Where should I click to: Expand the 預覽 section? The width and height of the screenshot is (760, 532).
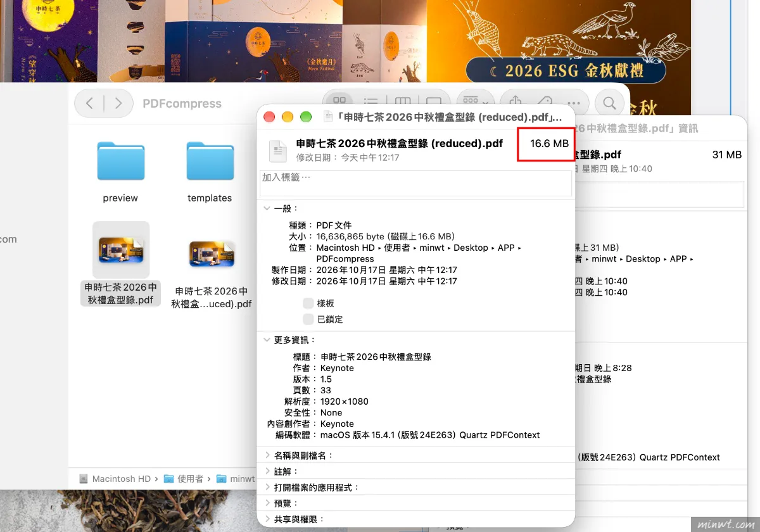click(267, 503)
